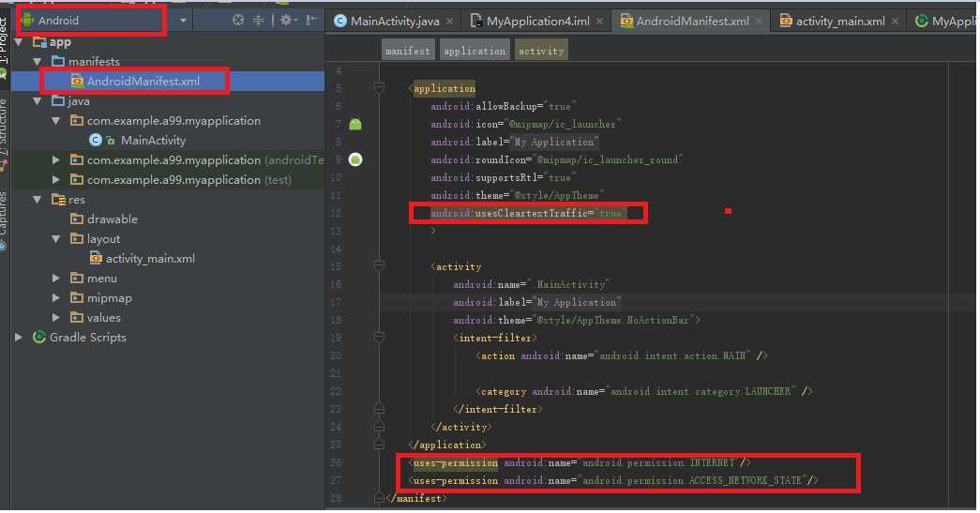The width and height of the screenshot is (980, 513).
Task: Open the Structure tool window side tab
Action: (x=5, y=128)
